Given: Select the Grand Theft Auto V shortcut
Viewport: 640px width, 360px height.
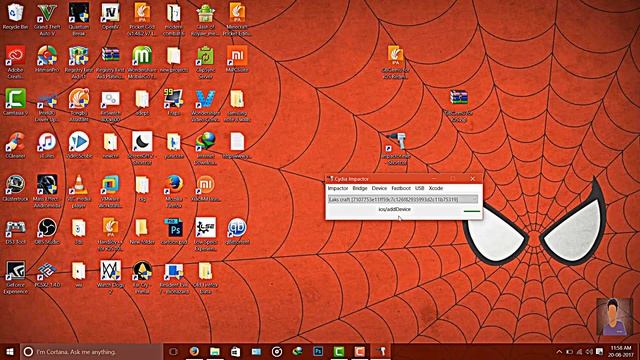Looking at the screenshot, I should (47, 19).
